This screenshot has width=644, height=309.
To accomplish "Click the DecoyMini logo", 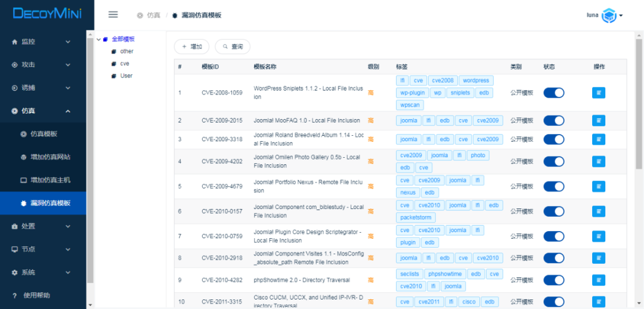I will (x=47, y=13).
